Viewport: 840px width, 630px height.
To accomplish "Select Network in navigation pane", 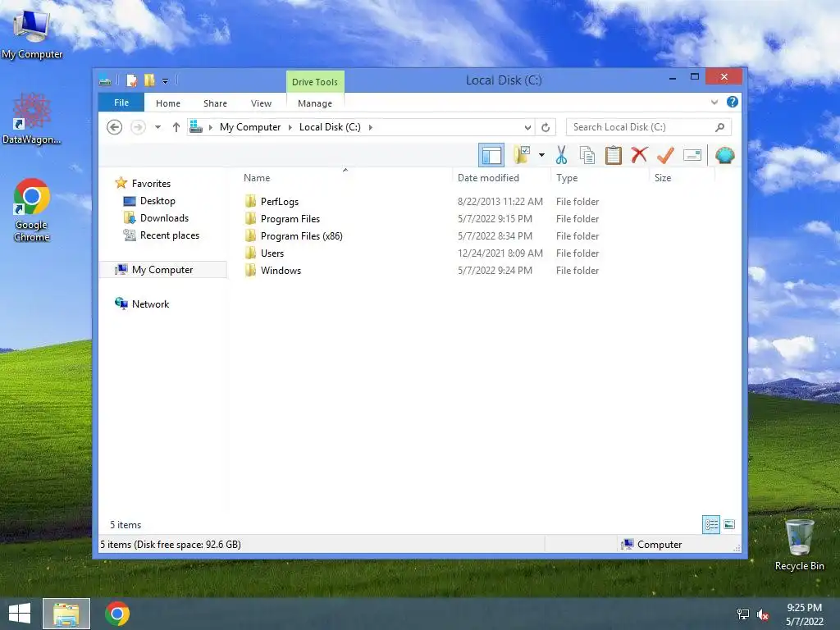I will pos(150,304).
